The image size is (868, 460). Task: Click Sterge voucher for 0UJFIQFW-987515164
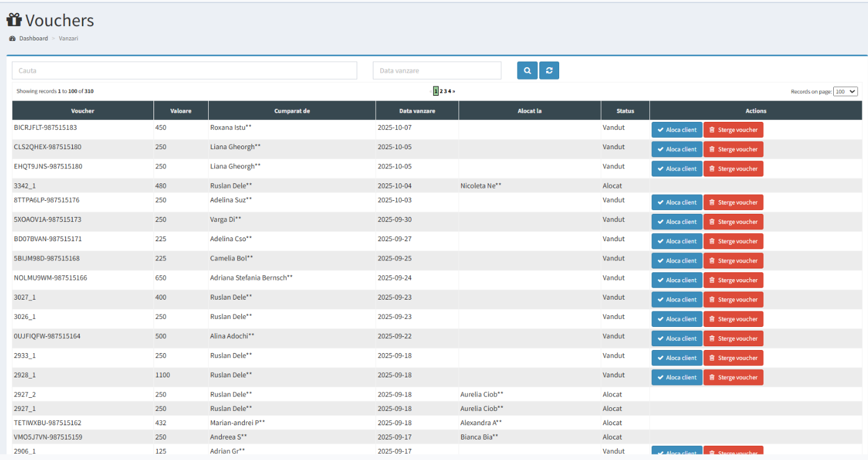coord(733,339)
